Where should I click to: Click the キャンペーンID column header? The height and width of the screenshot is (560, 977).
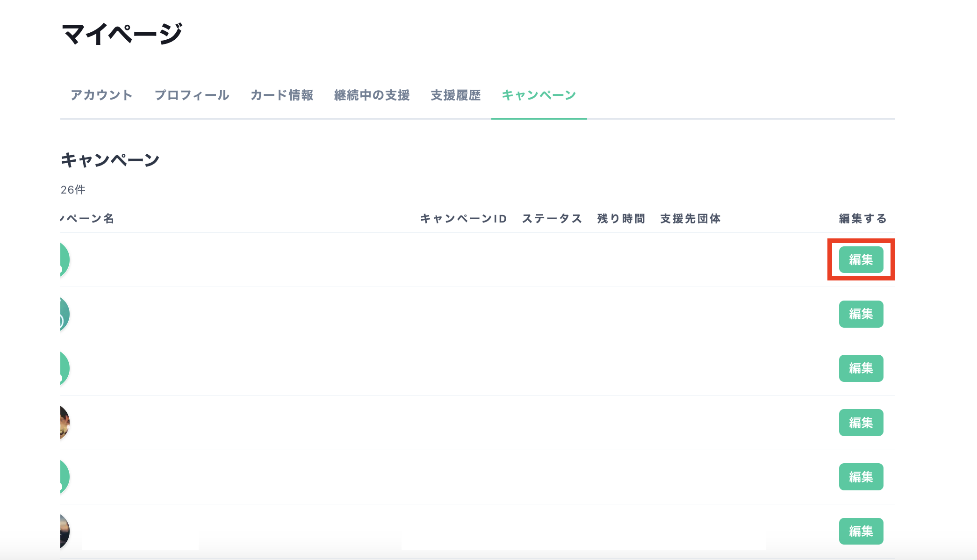[464, 218]
